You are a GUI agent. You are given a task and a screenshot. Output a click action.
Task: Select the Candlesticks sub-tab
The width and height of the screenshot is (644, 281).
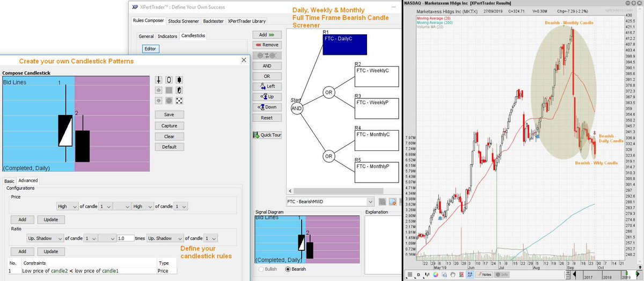(x=193, y=35)
